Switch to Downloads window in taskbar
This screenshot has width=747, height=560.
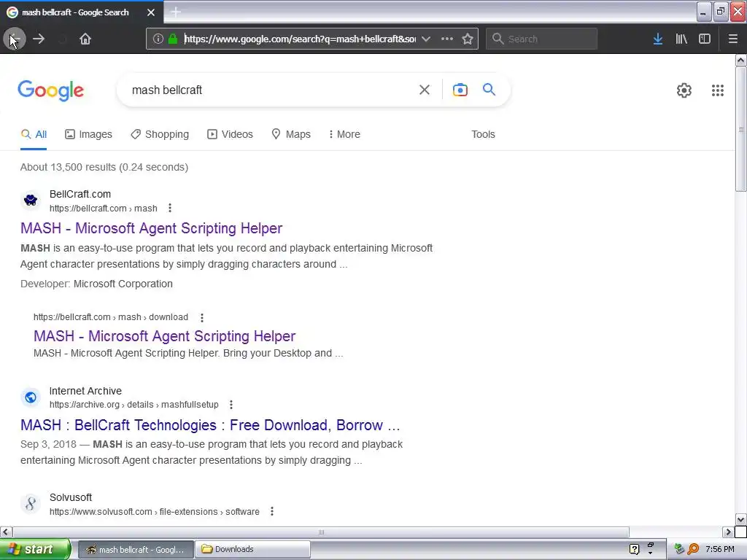coord(252,550)
